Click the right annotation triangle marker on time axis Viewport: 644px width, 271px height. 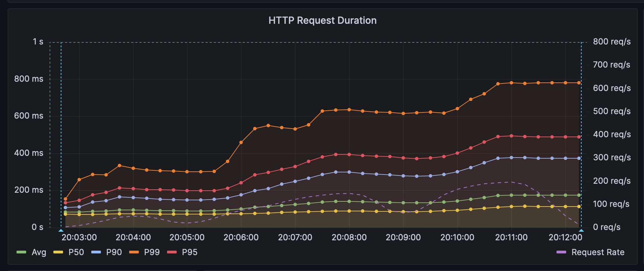581,230
